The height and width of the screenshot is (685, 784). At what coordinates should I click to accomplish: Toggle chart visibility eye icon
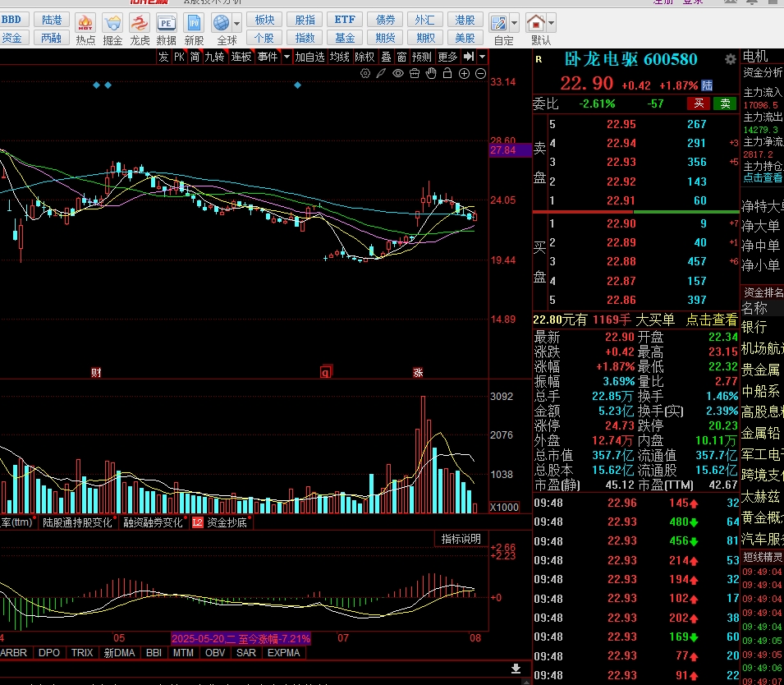pyautogui.click(x=398, y=74)
